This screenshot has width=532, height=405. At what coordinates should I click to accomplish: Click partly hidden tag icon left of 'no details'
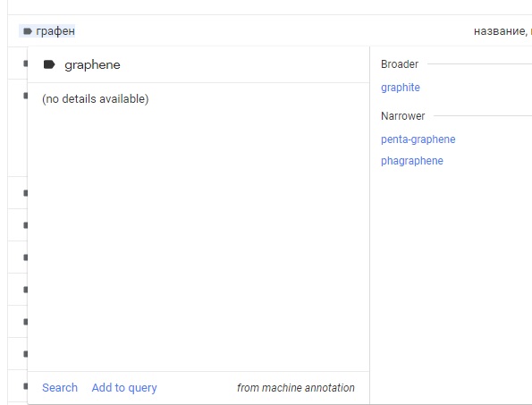25,96
